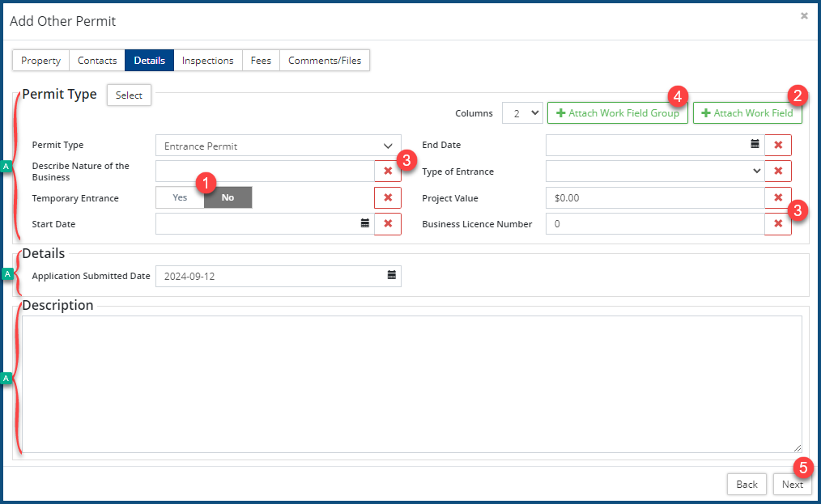This screenshot has height=504, width=821.
Task: Remove the Start Date field using red X
Action: click(388, 224)
